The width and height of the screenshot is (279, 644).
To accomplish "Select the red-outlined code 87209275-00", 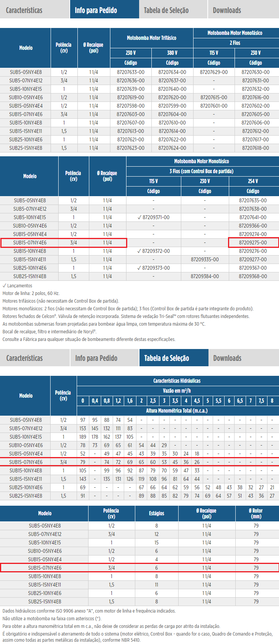I will (x=253, y=243).
